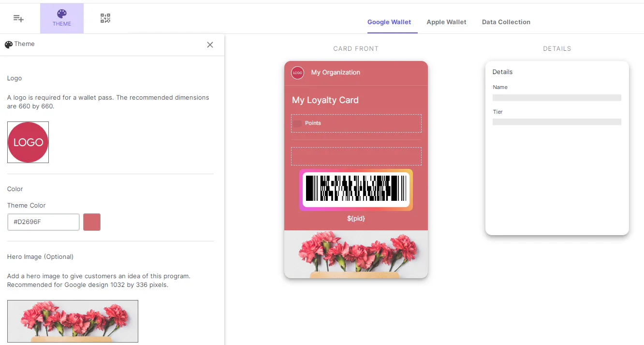Open the QR code settings icon
This screenshot has width=644, height=345.
pos(105,18)
